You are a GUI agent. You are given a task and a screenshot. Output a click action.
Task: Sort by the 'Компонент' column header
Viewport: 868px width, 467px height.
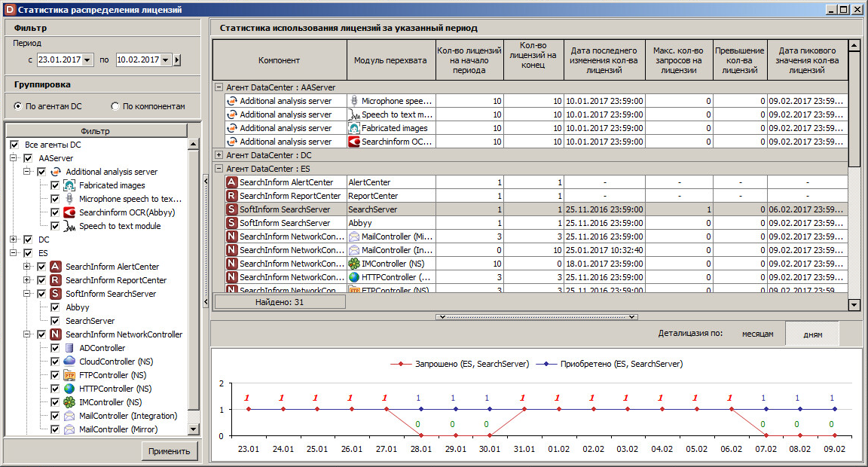[x=279, y=60]
